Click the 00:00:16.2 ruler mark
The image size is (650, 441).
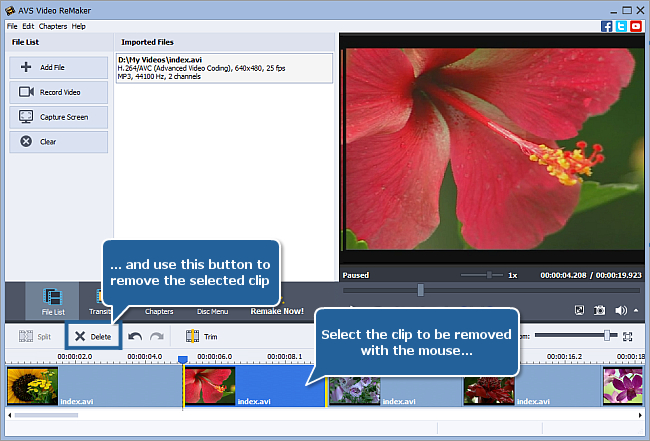click(564, 356)
